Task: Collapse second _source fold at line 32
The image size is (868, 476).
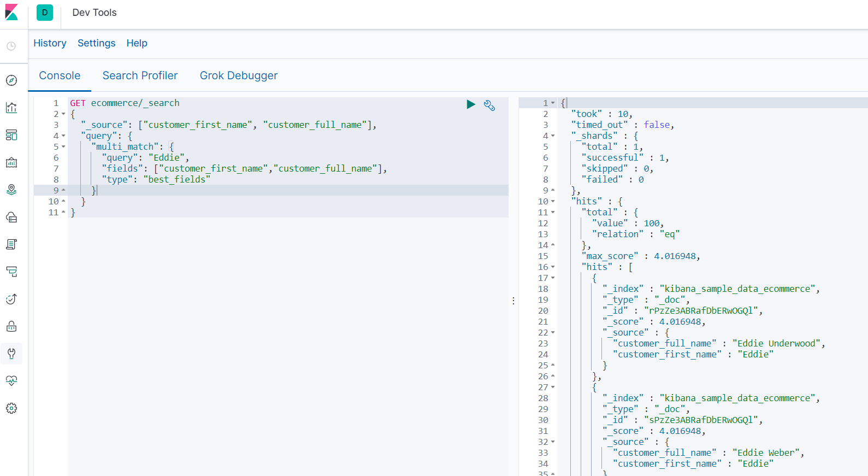Action: [x=553, y=442]
